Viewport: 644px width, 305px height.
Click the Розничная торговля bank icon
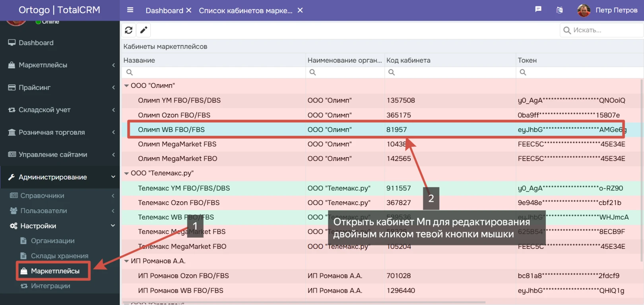coord(12,132)
